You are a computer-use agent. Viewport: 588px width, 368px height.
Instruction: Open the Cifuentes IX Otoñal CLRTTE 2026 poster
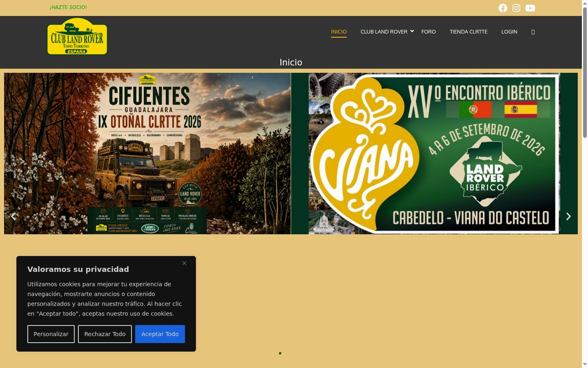(147, 153)
